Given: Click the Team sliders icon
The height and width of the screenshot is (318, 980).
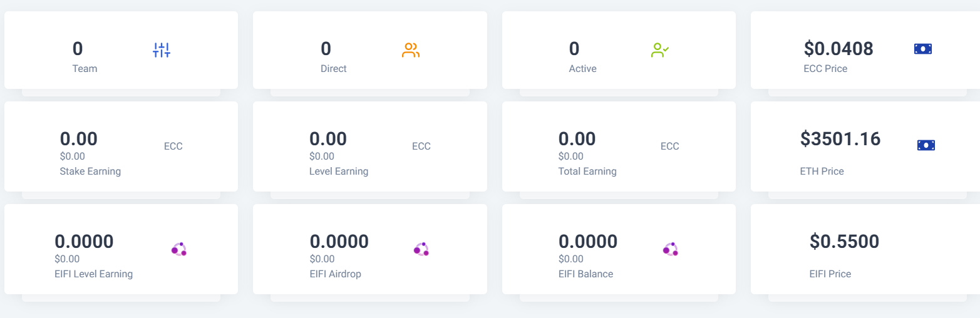Looking at the screenshot, I should (x=162, y=50).
